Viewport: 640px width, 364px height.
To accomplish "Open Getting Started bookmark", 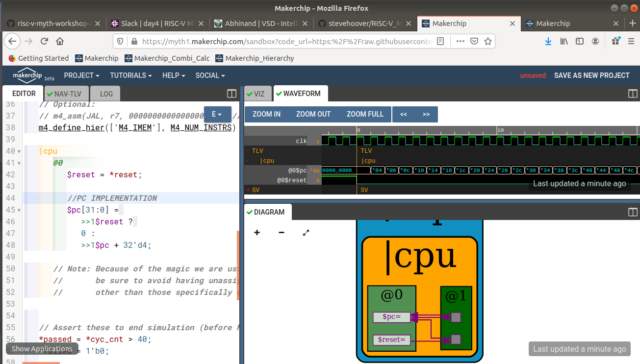I will click(39, 58).
